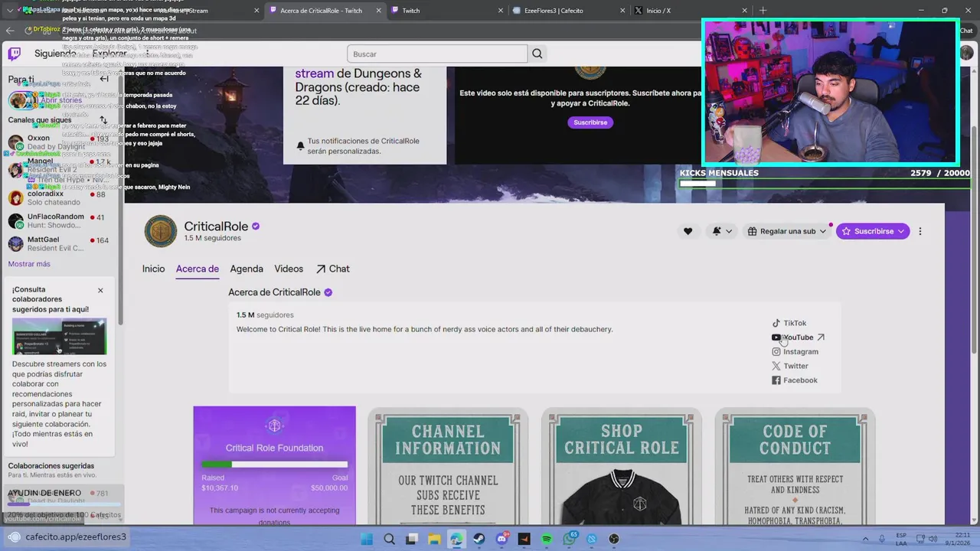Open the Instagram social link
Screen dimensions: 980x551
(795, 351)
